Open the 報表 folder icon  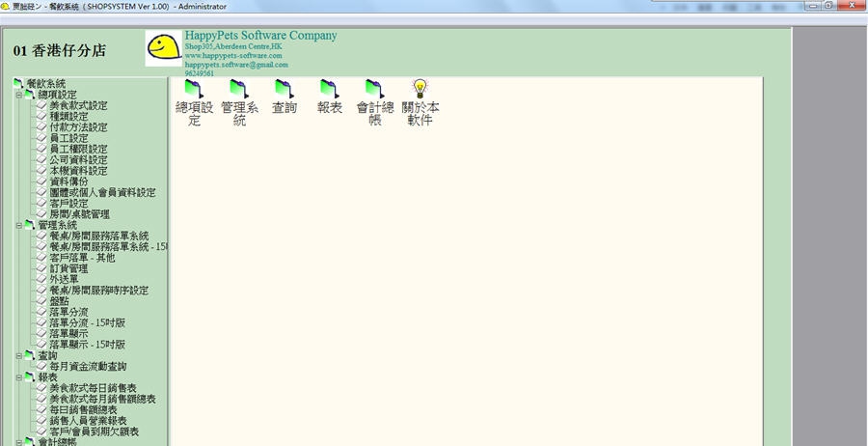(x=330, y=89)
